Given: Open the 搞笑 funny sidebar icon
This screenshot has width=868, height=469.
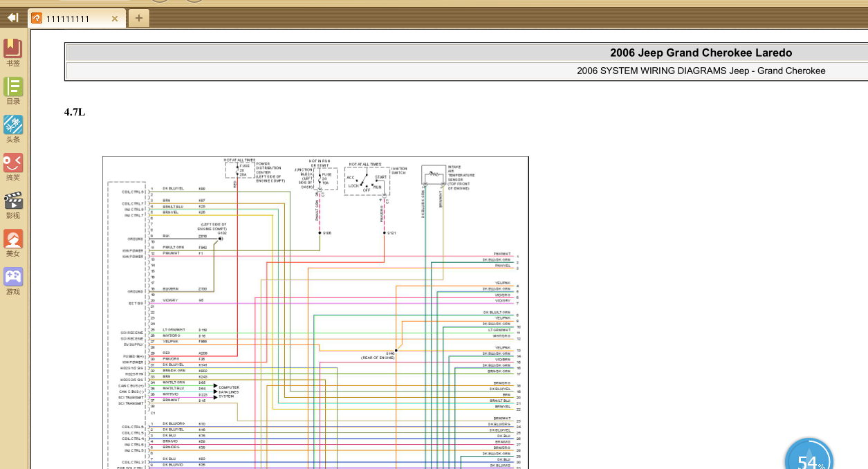Looking at the screenshot, I should (x=13, y=167).
